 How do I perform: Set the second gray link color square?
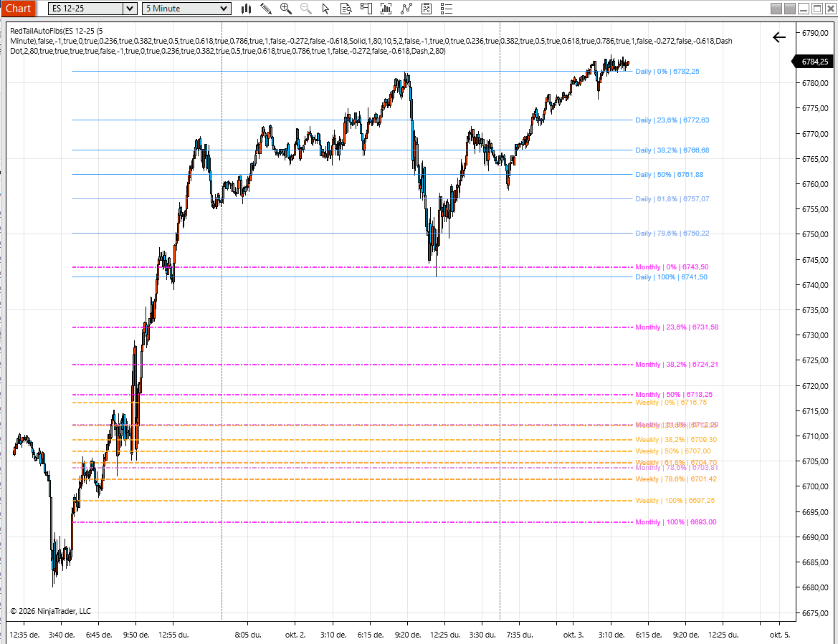(x=790, y=9)
